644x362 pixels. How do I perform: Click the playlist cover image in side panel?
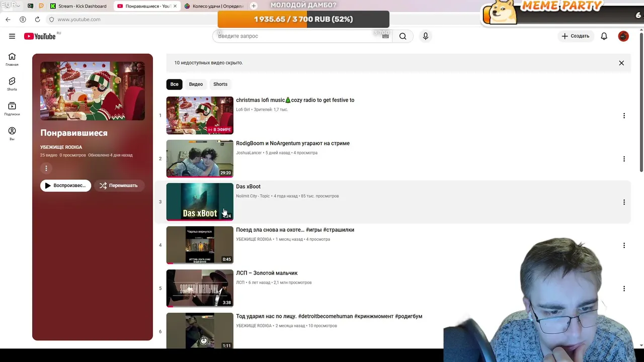click(93, 91)
